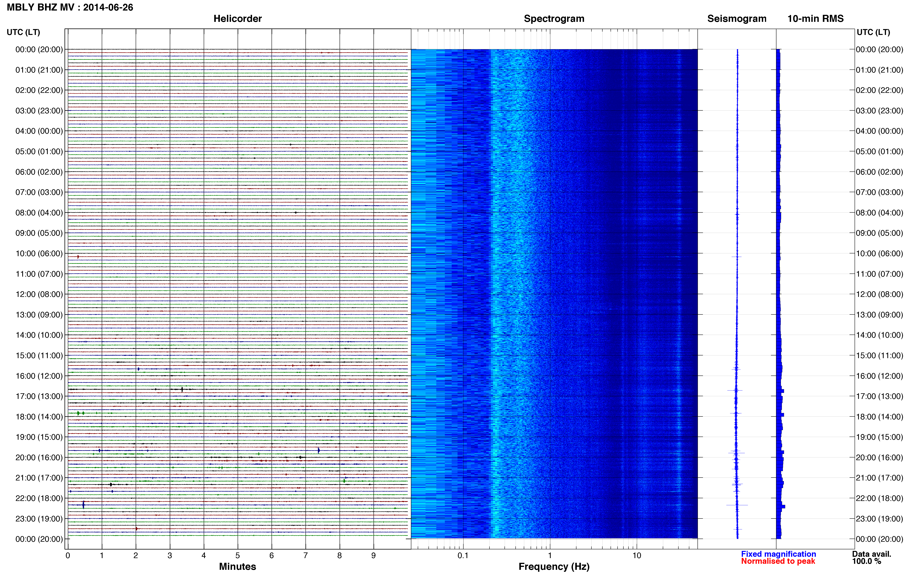924x578 pixels.
Task: Select 12:00 (08:00) label beside the helicorder
Action: point(39,294)
